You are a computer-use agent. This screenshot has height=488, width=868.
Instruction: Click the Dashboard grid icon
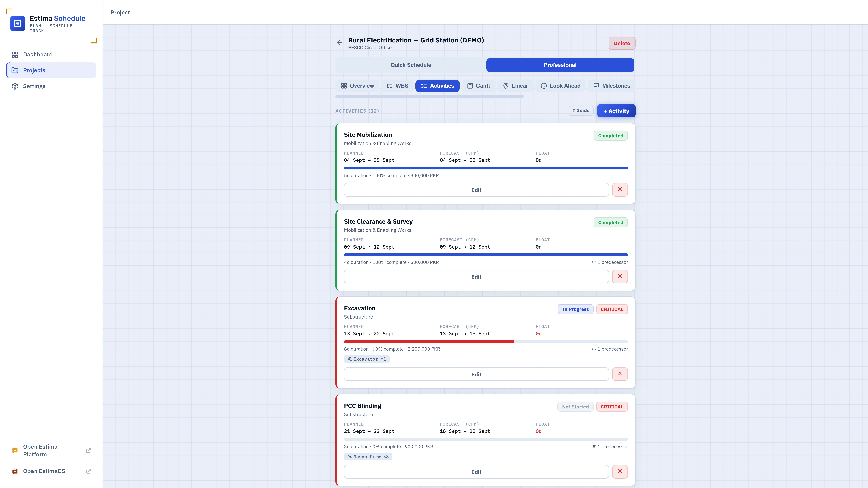tap(15, 55)
